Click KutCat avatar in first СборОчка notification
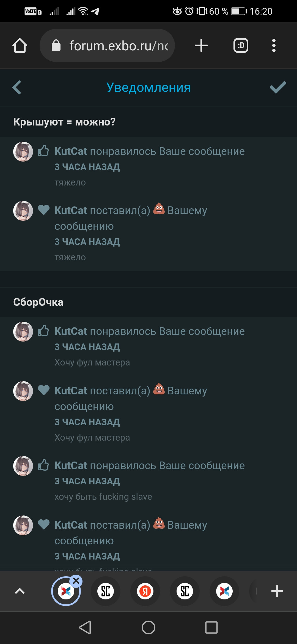The image size is (297, 644). click(x=23, y=332)
